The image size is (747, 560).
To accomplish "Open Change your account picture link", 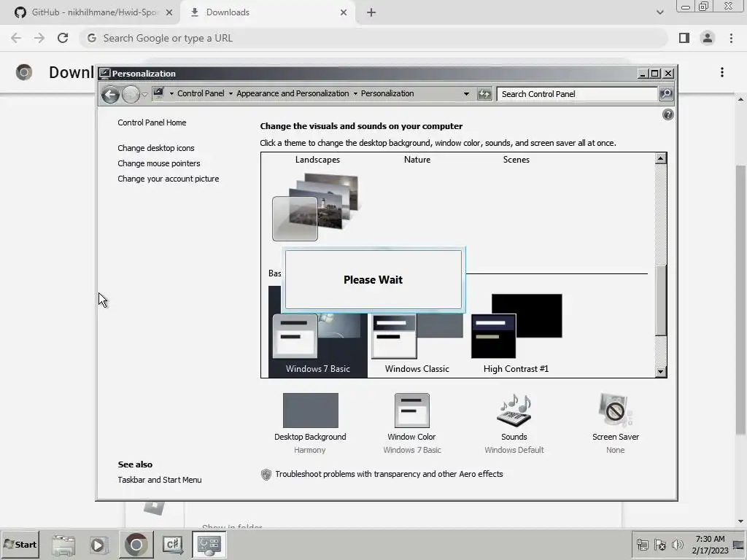I will [x=169, y=179].
